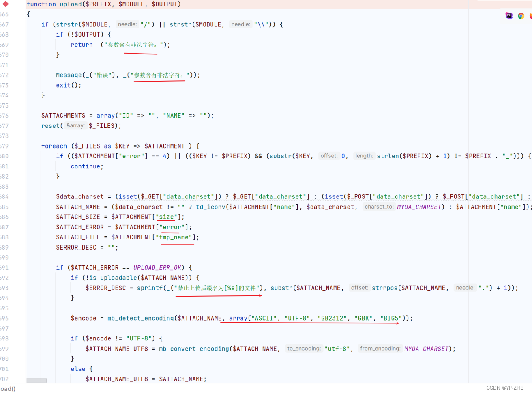Screen dimensions: 532x394
Task: Click the $ATTACHMENTS variable
Action: coord(63,116)
